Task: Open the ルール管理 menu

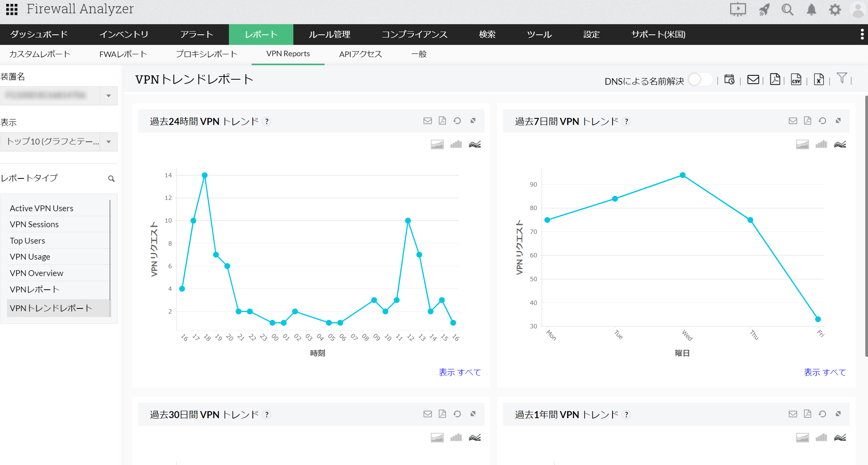Action: tap(329, 34)
